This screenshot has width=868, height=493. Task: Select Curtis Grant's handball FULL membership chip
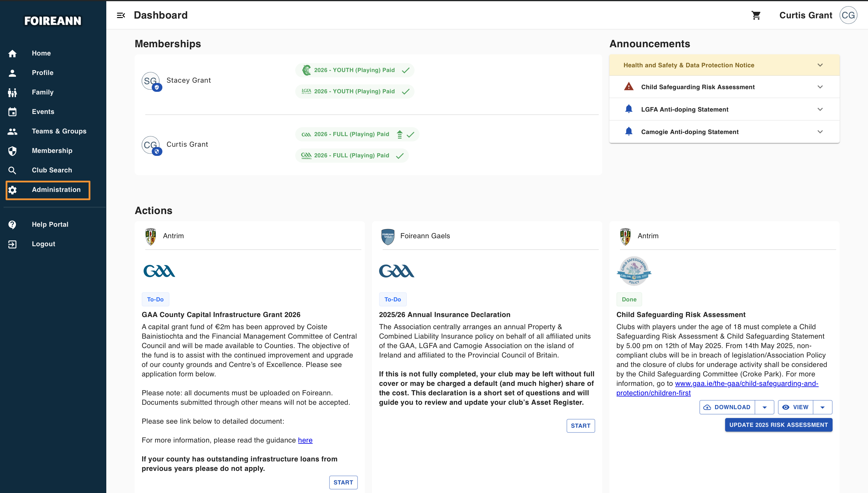tap(352, 155)
